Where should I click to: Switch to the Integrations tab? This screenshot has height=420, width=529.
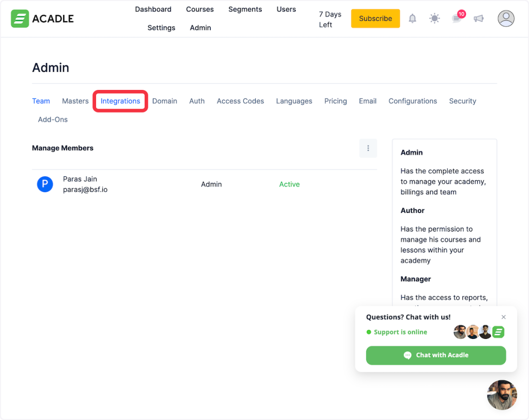[120, 101]
